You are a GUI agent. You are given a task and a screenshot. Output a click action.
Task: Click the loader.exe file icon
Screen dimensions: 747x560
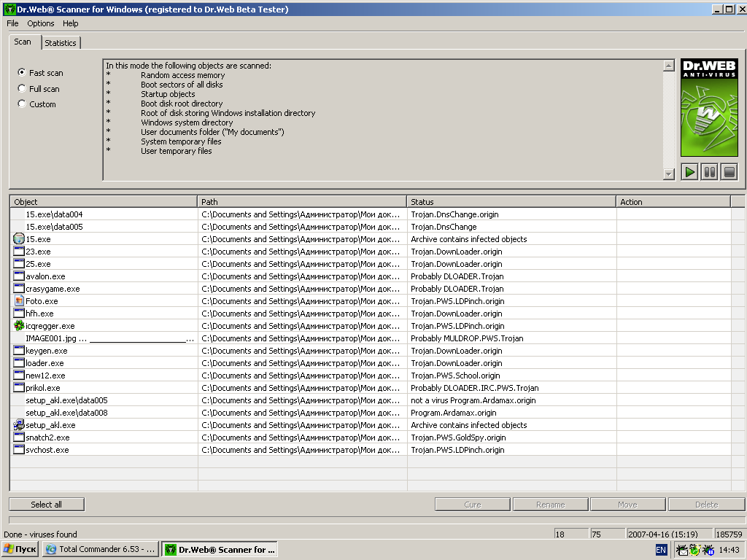tap(18, 363)
